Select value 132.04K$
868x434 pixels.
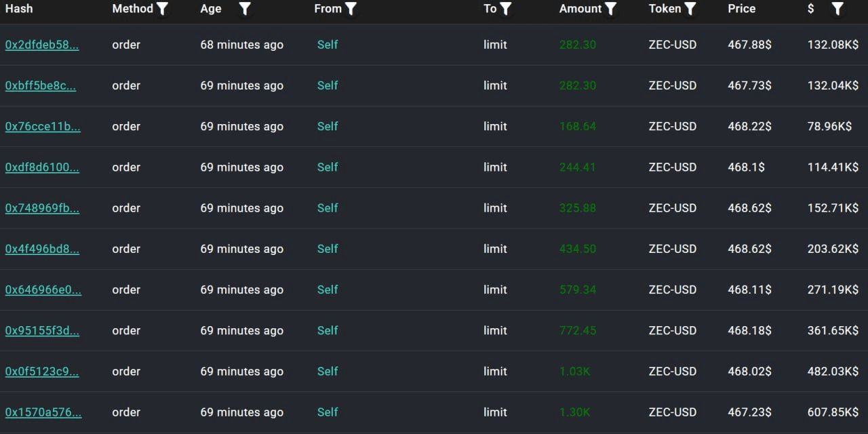coord(833,85)
